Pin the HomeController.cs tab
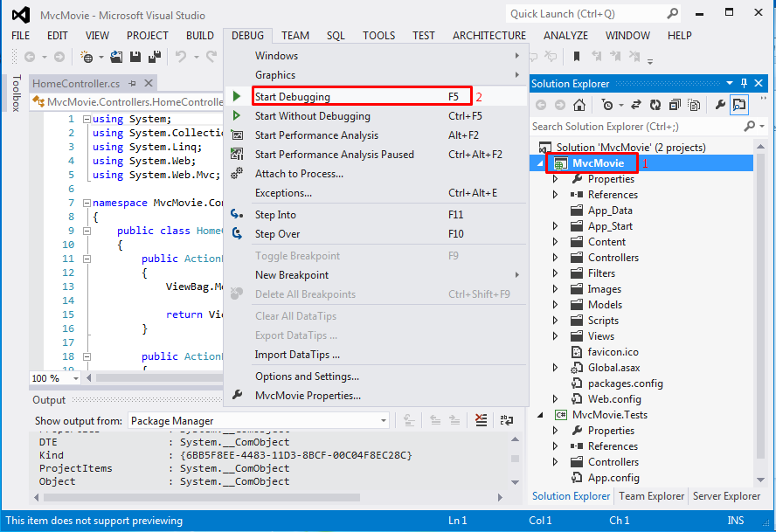This screenshot has width=776, height=532. pos(132,84)
